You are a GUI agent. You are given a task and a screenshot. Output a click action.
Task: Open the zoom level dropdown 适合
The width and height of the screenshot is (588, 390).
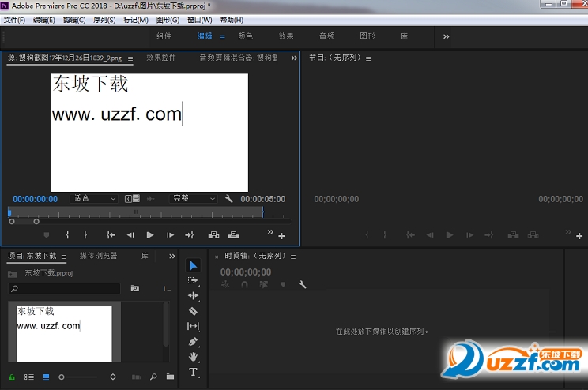pos(94,199)
